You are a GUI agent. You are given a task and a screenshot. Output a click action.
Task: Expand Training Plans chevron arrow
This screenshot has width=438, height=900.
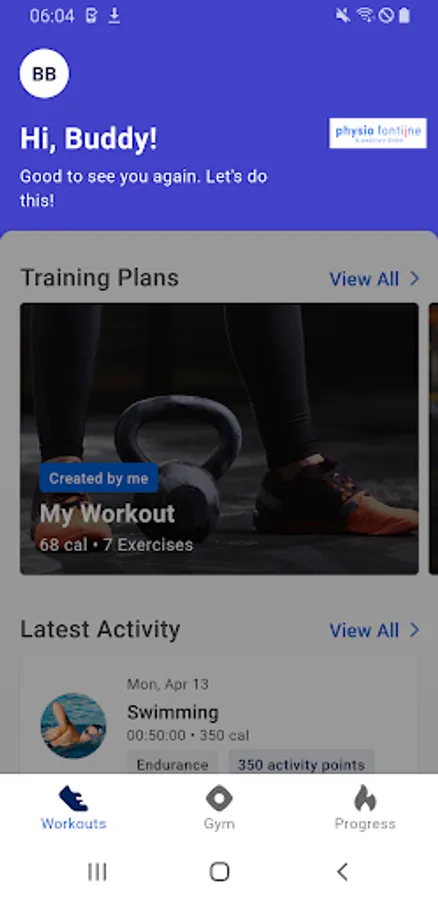point(414,278)
